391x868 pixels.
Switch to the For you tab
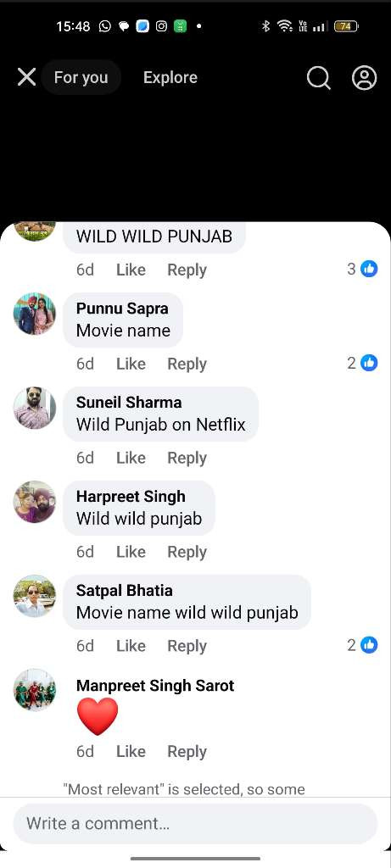click(81, 77)
